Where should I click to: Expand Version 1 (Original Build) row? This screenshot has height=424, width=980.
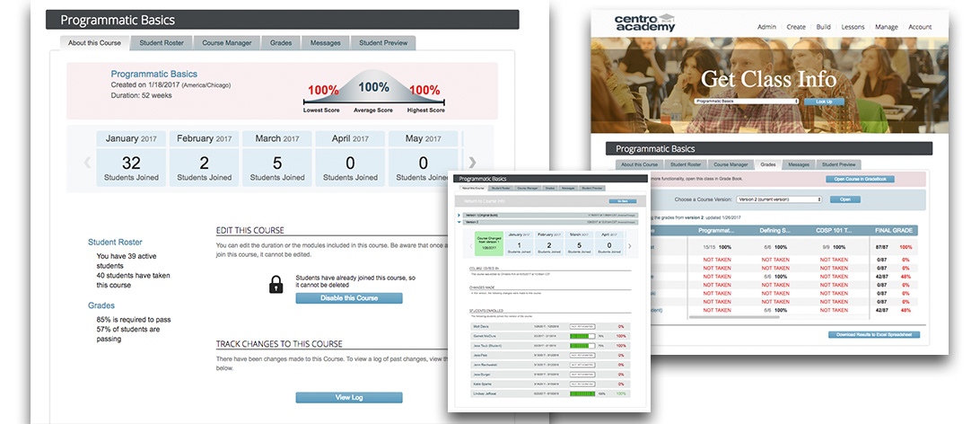(459, 216)
